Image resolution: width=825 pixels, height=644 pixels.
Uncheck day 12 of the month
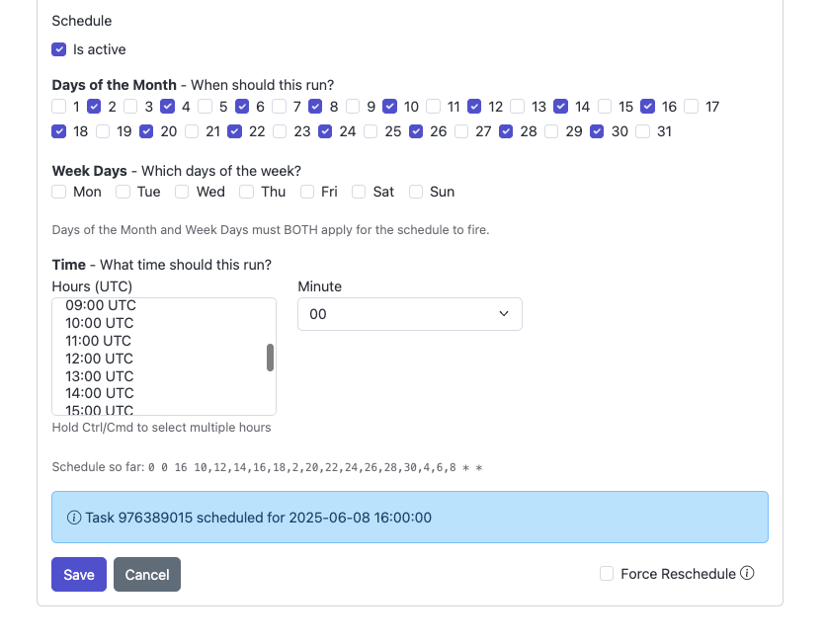click(x=474, y=107)
